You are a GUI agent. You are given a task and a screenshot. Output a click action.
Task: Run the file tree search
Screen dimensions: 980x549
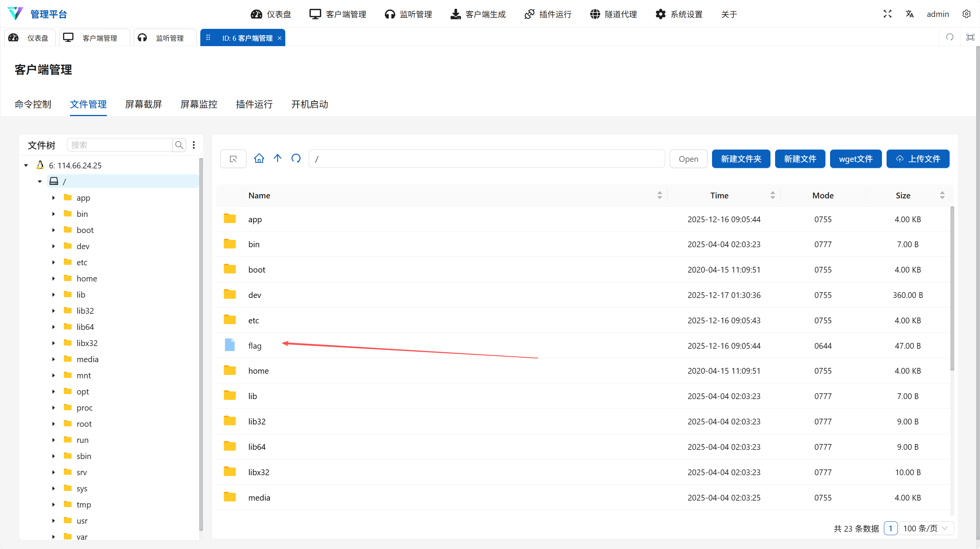pos(178,145)
